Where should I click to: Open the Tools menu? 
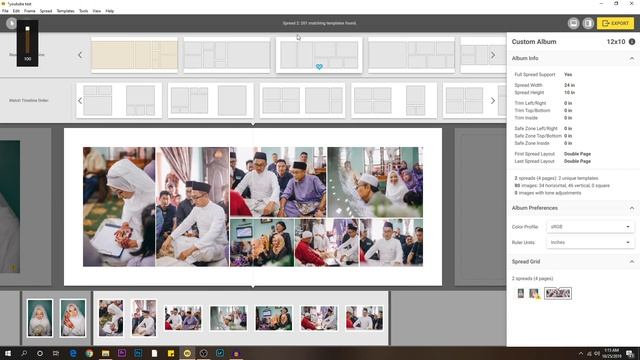point(83,11)
